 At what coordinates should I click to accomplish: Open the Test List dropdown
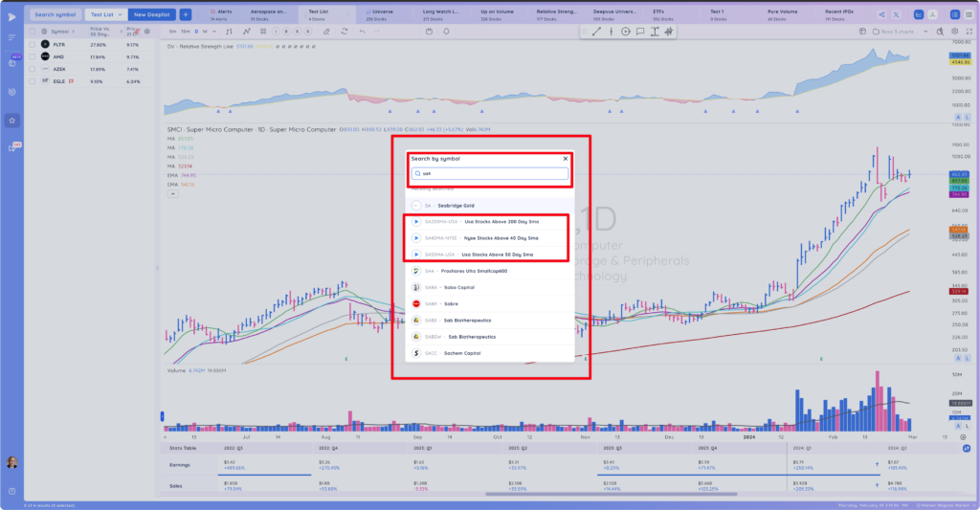click(105, 14)
